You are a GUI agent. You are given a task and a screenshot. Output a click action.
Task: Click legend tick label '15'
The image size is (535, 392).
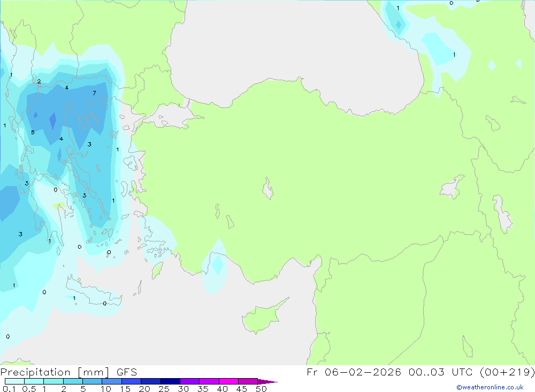(125, 389)
